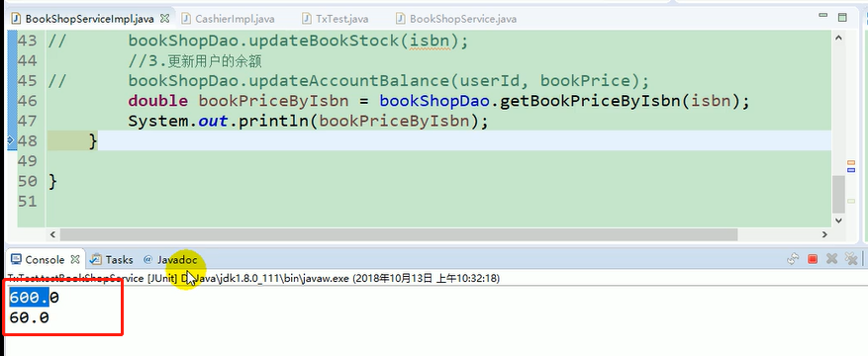Click the console output value 600.0
The image size is (868, 356).
click(34, 298)
